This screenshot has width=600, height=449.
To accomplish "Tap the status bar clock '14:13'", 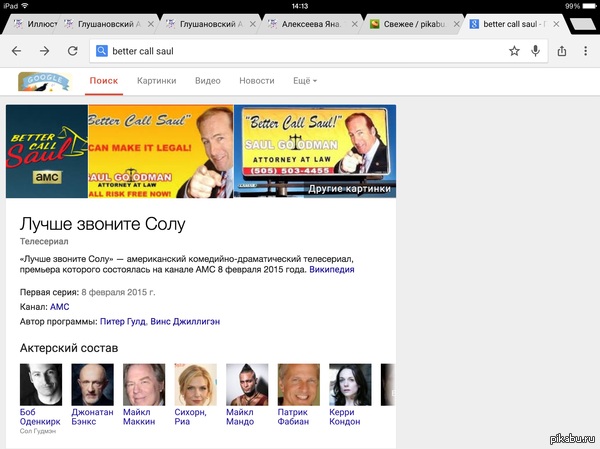I will [x=300, y=6].
